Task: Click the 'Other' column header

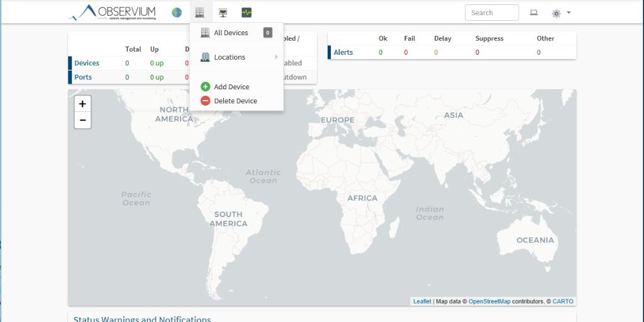Action: tap(545, 38)
